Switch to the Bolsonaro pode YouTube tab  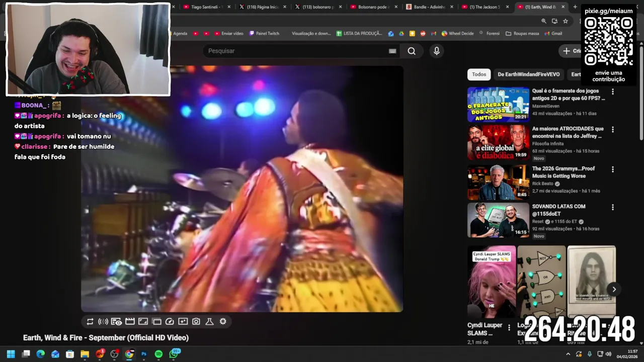(x=373, y=7)
